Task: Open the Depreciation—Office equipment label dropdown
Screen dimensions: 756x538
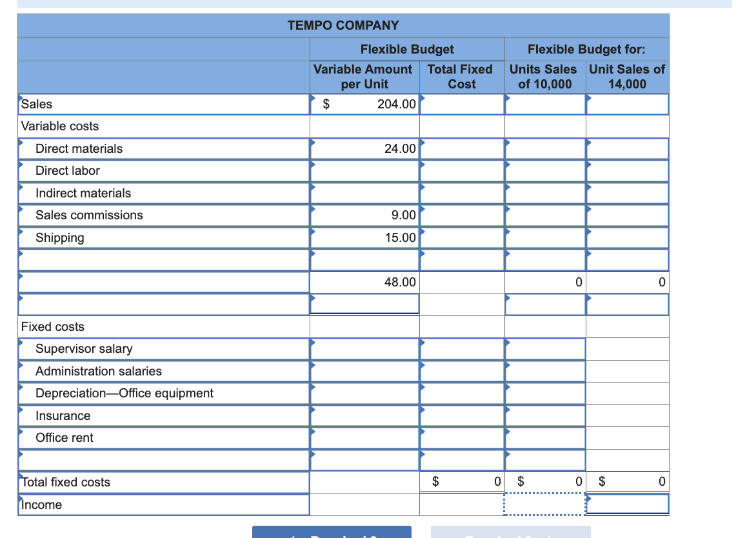Action: coord(164,393)
